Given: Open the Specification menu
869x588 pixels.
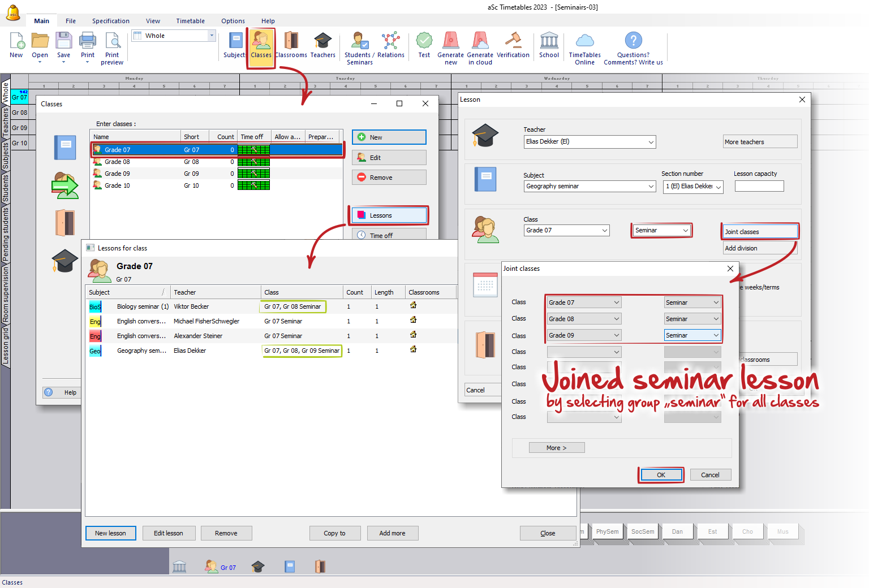Looking at the screenshot, I should click(x=111, y=21).
